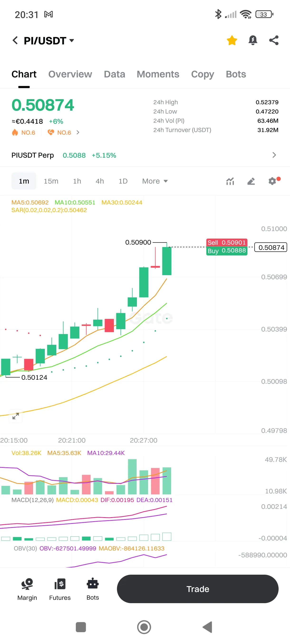
Task: Open PIUSDT Perp contract row chevron
Action: [x=274, y=155]
